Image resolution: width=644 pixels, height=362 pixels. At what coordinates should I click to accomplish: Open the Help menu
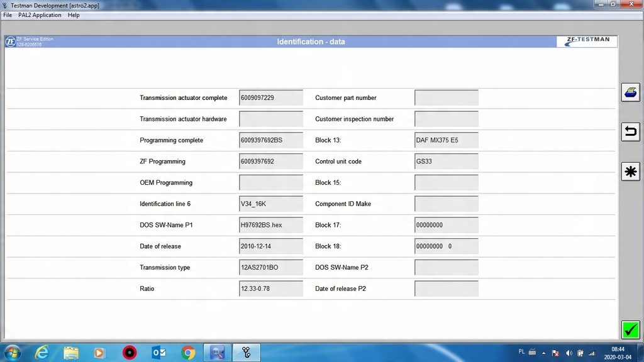(x=74, y=15)
